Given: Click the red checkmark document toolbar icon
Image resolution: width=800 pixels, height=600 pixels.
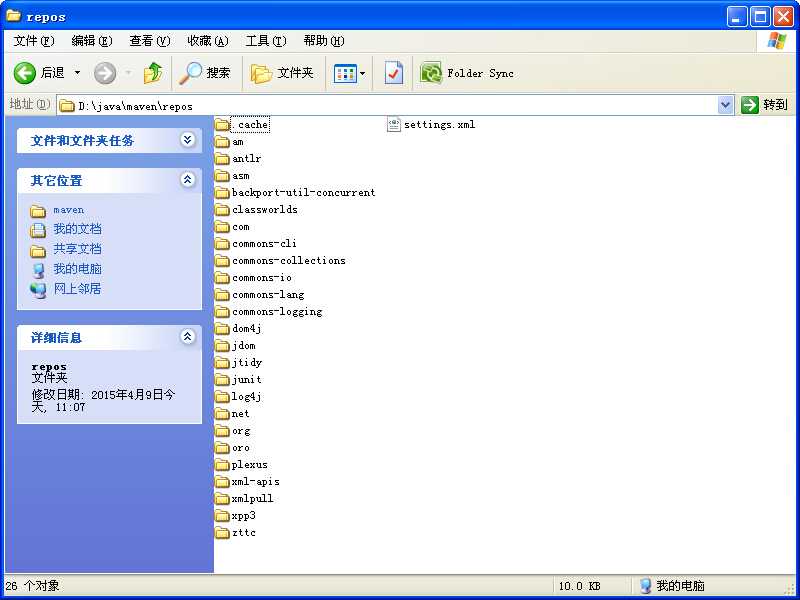Looking at the screenshot, I should coord(393,73).
